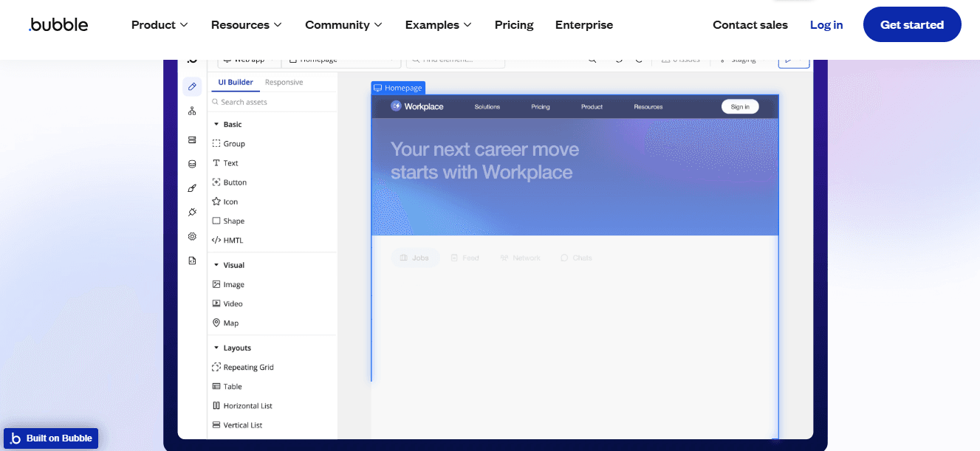Screen dimensions: 980x451
Task: Select the Map element pin icon
Action: [216, 323]
